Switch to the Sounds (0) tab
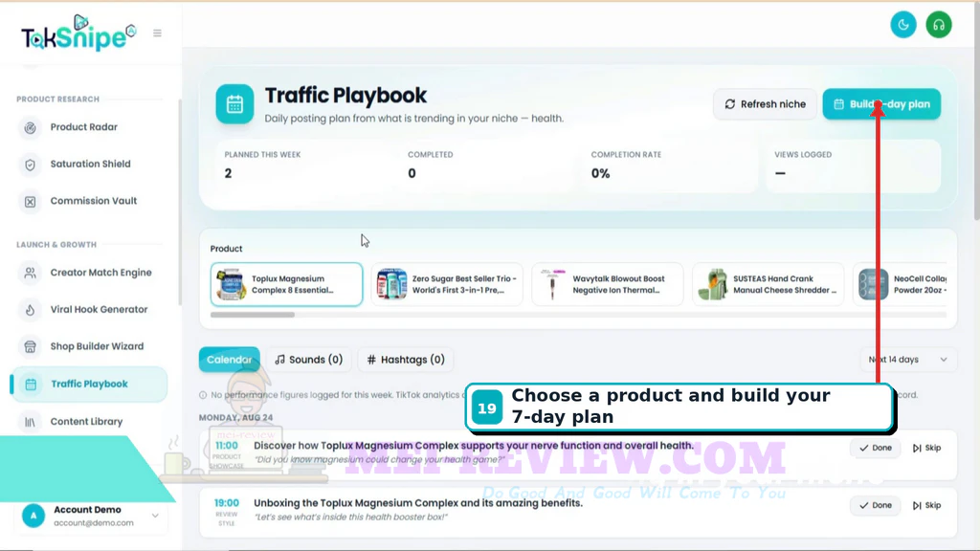The width and height of the screenshot is (980, 551). [309, 360]
